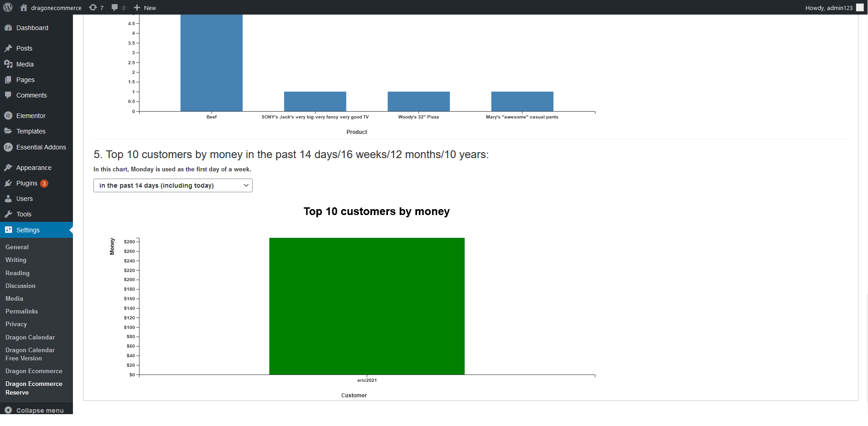Viewport: 868px width, 426px height.
Task: Click the Elementor icon
Action: tap(8, 116)
